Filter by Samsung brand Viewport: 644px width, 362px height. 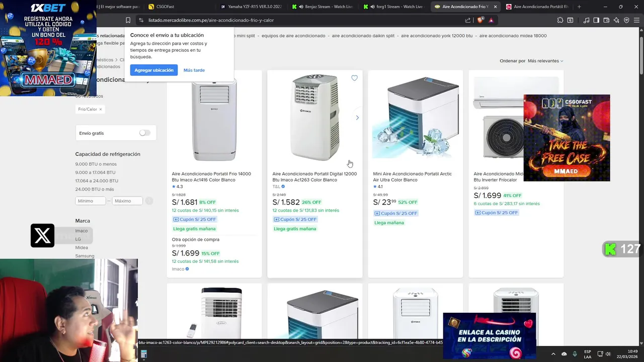click(x=85, y=256)
